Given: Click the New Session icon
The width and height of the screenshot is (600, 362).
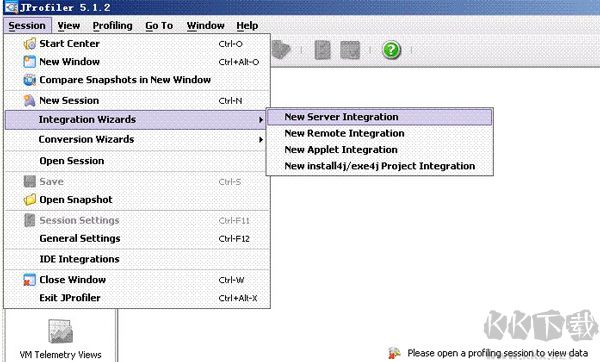Looking at the screenshot, I should pos(29,101).
